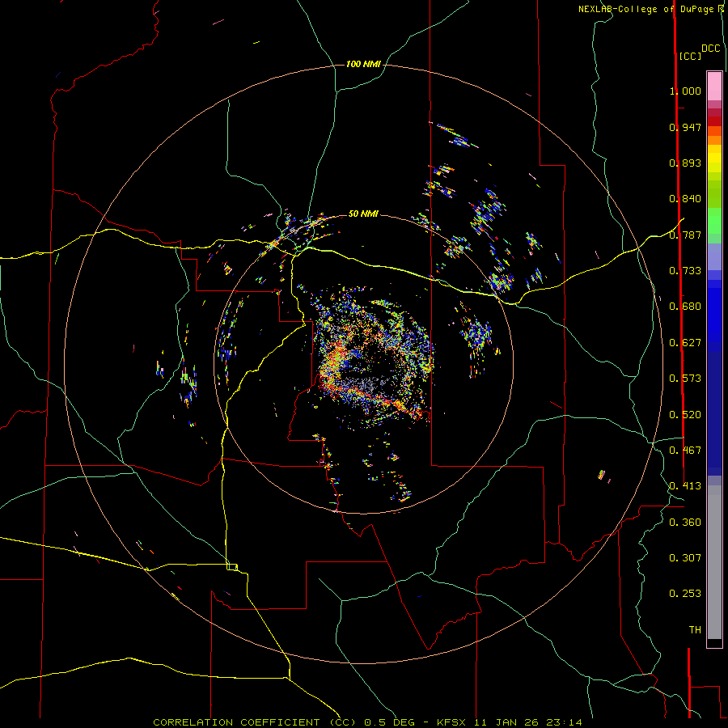Select the 0.627 value on the color scale
Screen dimensions: 728x728
(685, 343)
